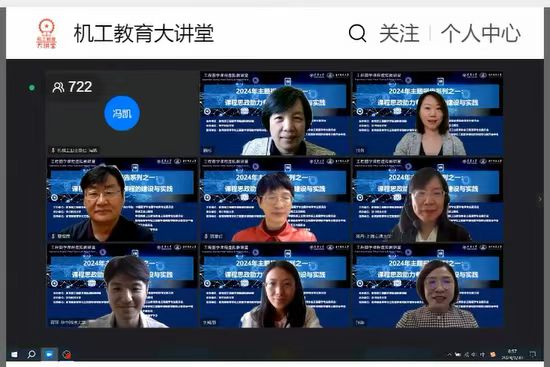Open 个人中心 personal center
Viewport: 550px width, 367px height.
[481, 34]
